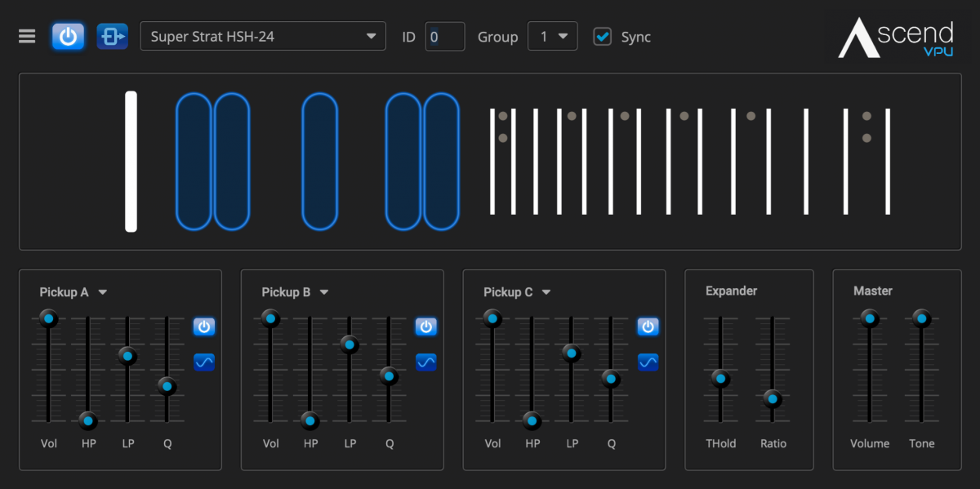Click the routing icon beside the main power button
The image size is (980, 489).
[x=112, y=37]
